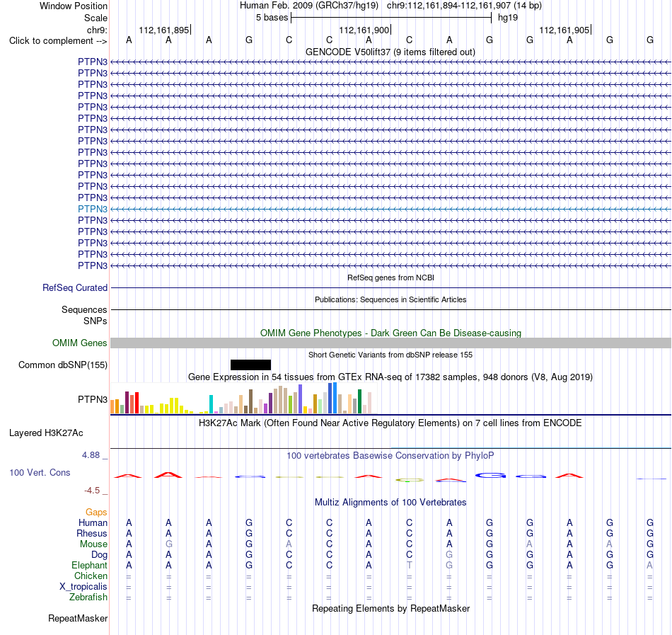Select the black dbSNP variant block
Image resolution: width=672 pixels, height=635 pixels.
click(x=250, y=365)
